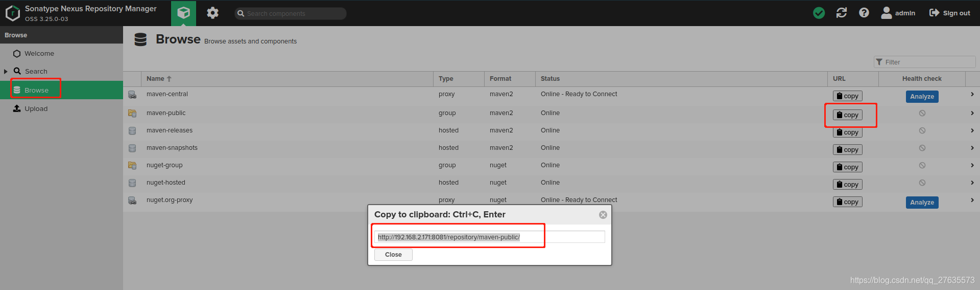This screenshot has height=290, width=980.
Task: Sort by the Status column header
Action: pyautogui.click(x=681, y=79)
